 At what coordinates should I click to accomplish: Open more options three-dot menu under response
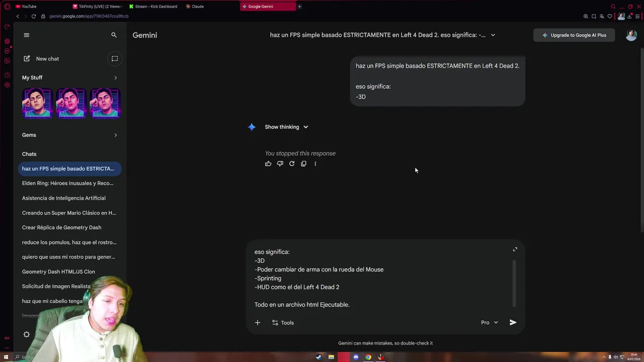click(x=315, y=164)
